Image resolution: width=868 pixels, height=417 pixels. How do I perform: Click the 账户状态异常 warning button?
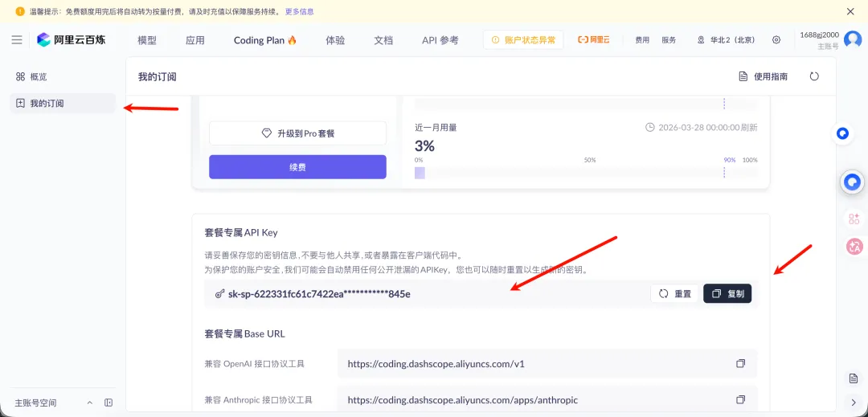(523, 40)
